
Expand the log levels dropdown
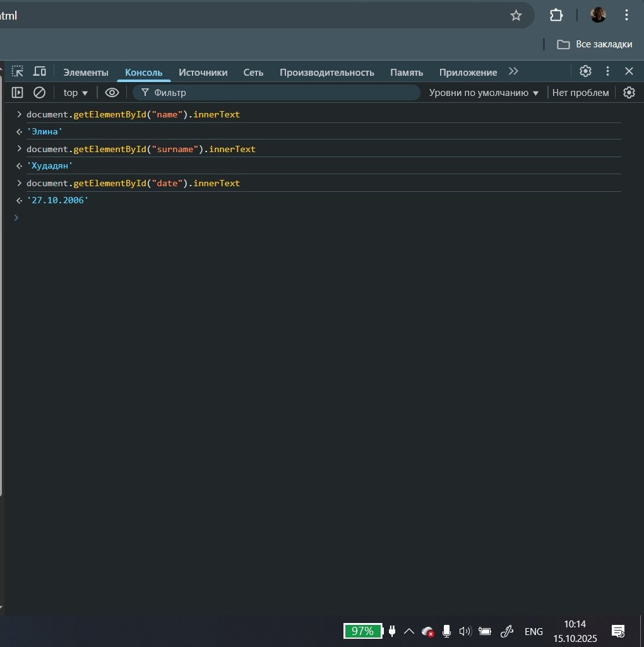[484, 93]
